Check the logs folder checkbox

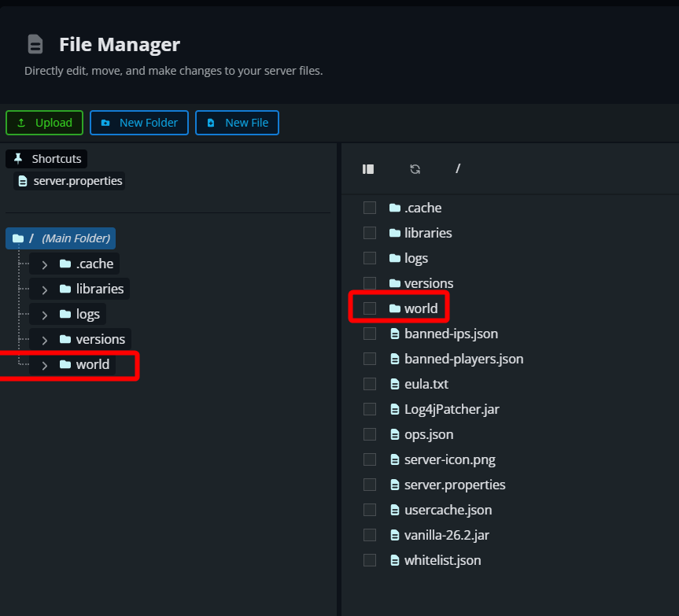pos(369,258)
